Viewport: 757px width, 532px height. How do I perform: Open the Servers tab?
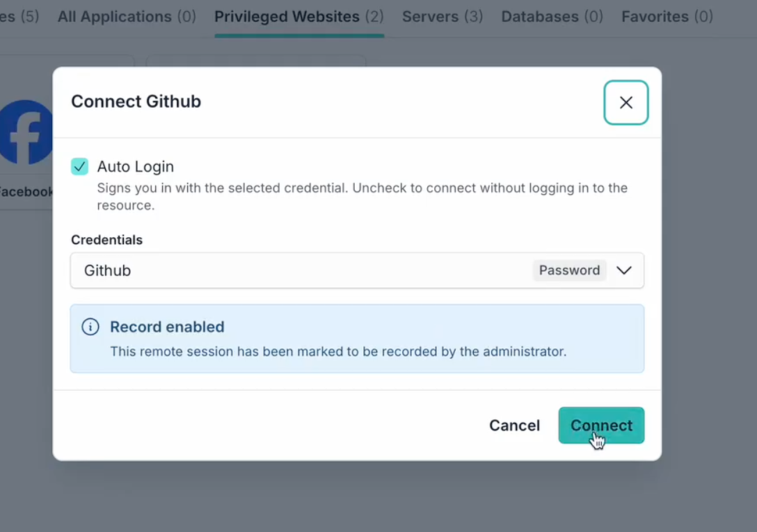[x=443, y=17]
